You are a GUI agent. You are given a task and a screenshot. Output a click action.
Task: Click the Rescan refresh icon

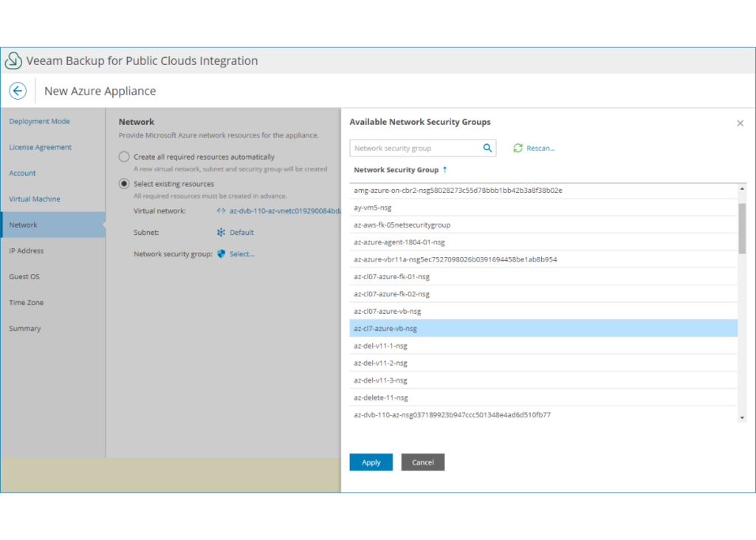(518, 148)
